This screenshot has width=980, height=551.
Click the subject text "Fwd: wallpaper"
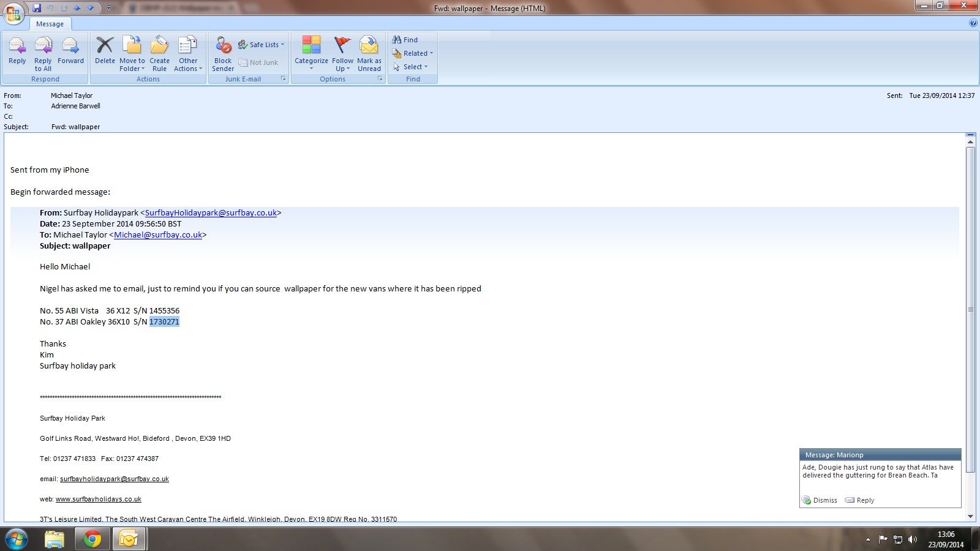75,127
